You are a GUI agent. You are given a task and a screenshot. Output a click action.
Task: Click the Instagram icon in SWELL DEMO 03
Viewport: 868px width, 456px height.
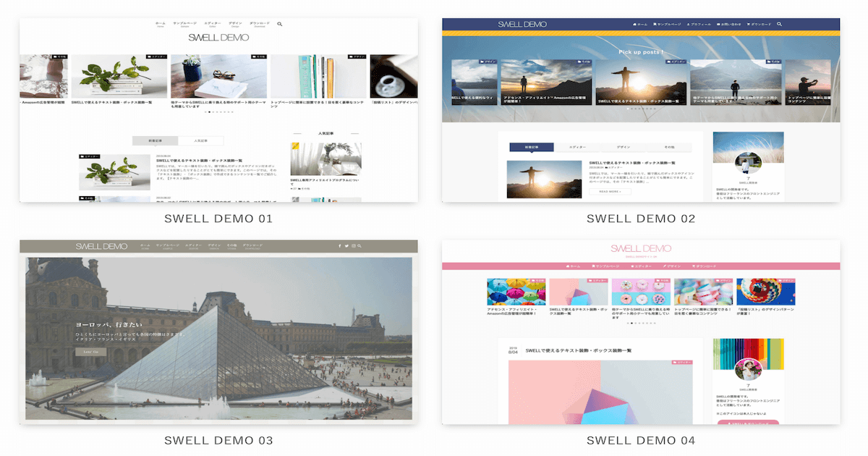[x=353, y=246]
